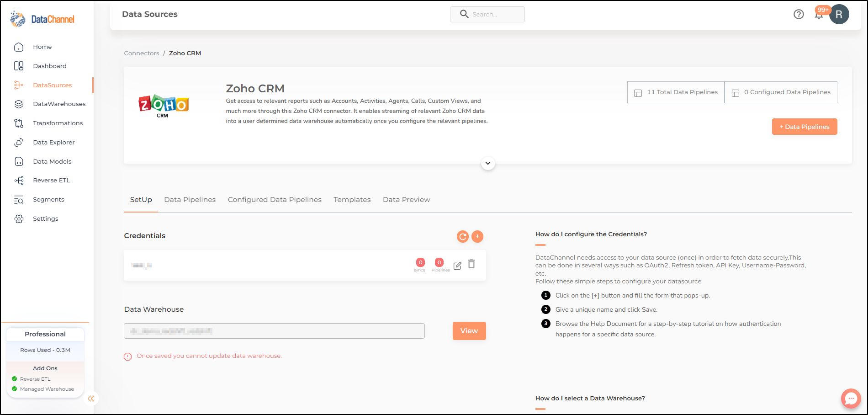The width and height of the screenshot is (868, 415).
Task: Click 11 Total Data Pipelines box
Action: (676, 92)
